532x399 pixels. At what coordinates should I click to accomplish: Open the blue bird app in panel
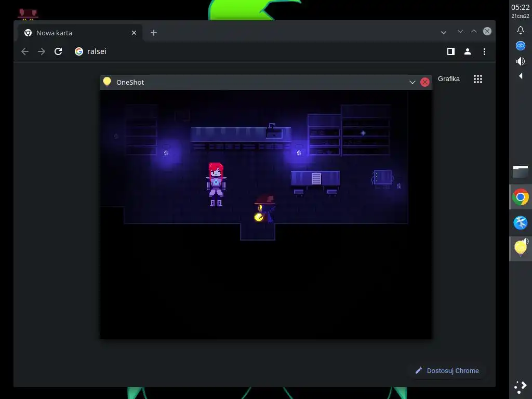click(521, 223)
